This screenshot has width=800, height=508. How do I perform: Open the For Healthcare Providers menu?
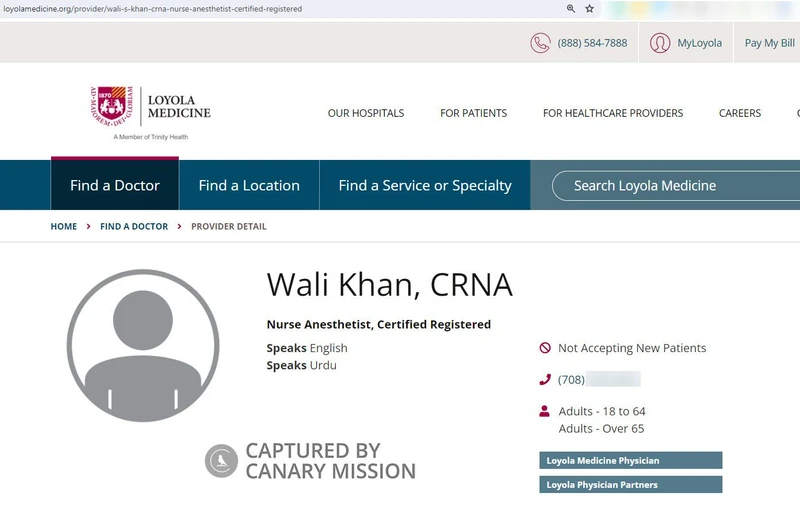613,113
